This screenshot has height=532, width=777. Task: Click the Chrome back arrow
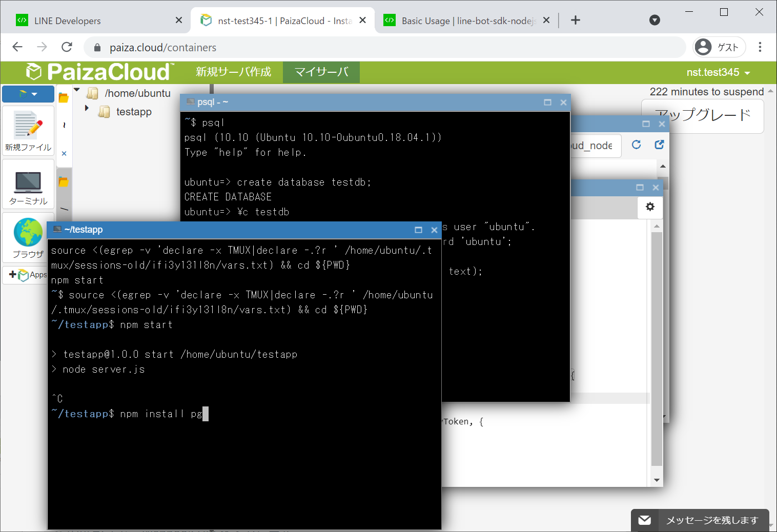coord(17,47)
